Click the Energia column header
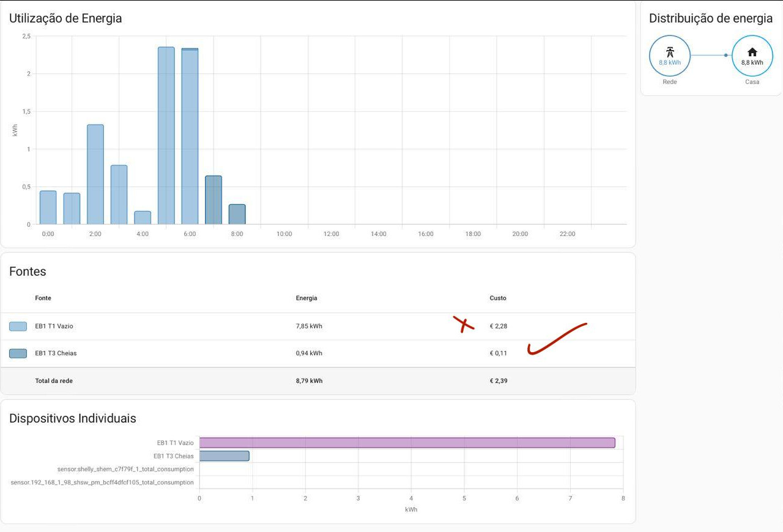 [x=306, y=298]
